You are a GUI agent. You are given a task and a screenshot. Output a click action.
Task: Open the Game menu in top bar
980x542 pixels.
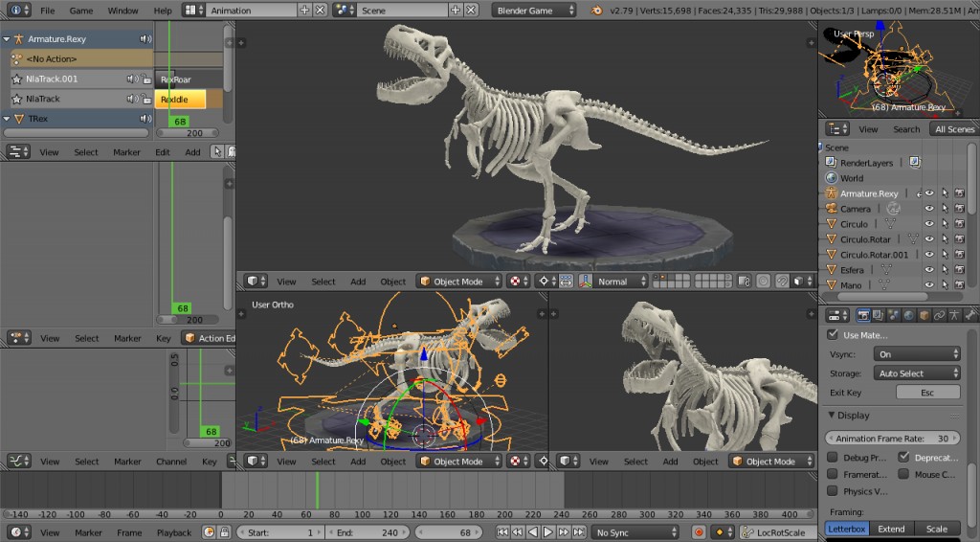click(x=80, y=11)
